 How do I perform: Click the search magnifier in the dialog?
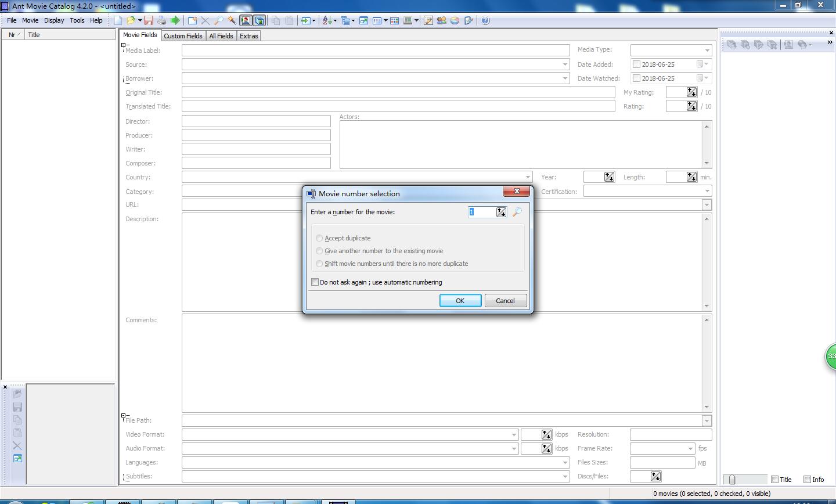[517, 212]
